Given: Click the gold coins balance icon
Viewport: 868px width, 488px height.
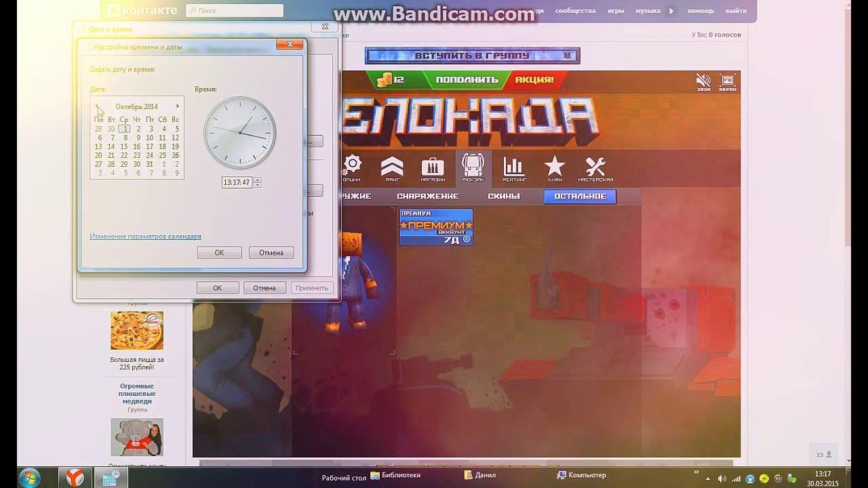Looking at the screenshot, I should point(385,80).
